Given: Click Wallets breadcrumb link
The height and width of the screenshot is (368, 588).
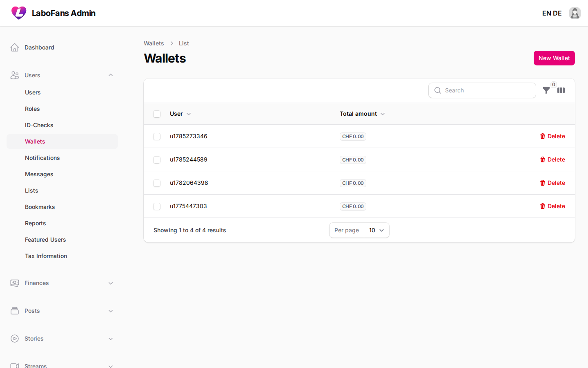Looking at the screenshot, I should pyautogui.click(x=154, y=43).
